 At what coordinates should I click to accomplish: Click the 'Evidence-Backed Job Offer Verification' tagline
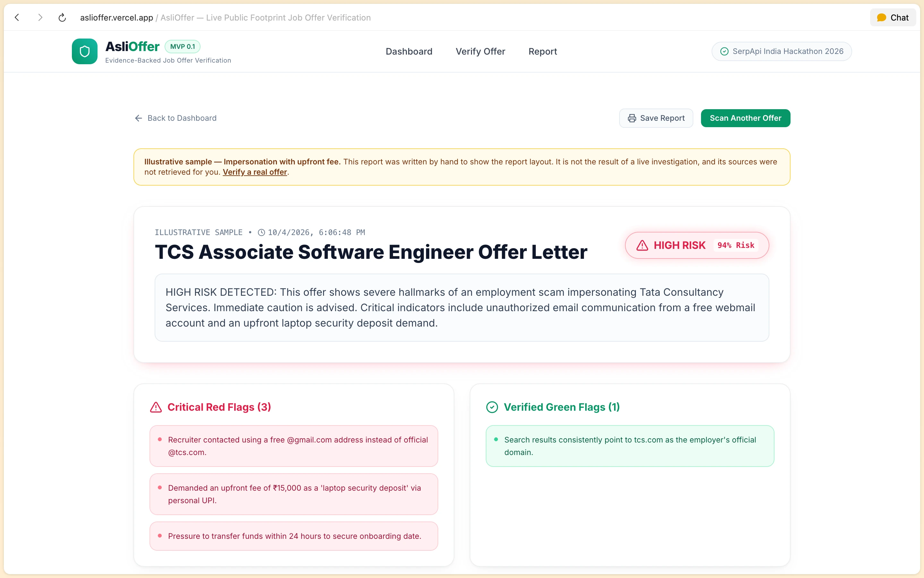[x=168, y=60]
